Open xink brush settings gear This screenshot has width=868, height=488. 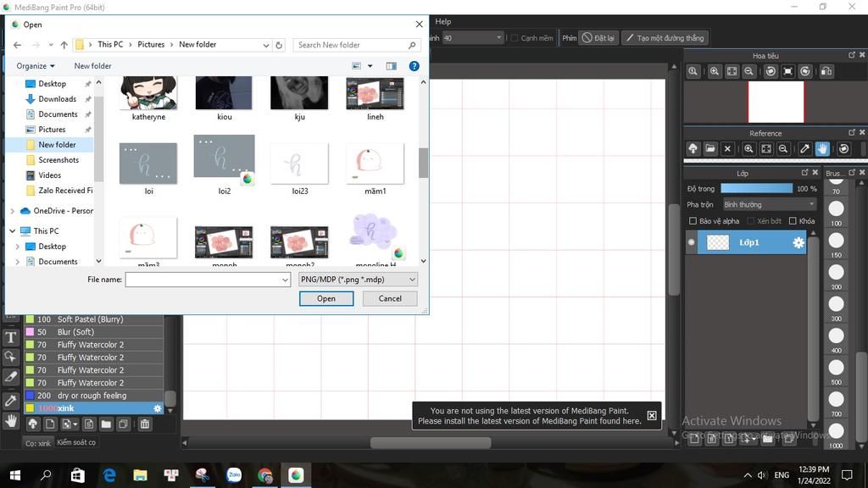click(x=157, y=408)
